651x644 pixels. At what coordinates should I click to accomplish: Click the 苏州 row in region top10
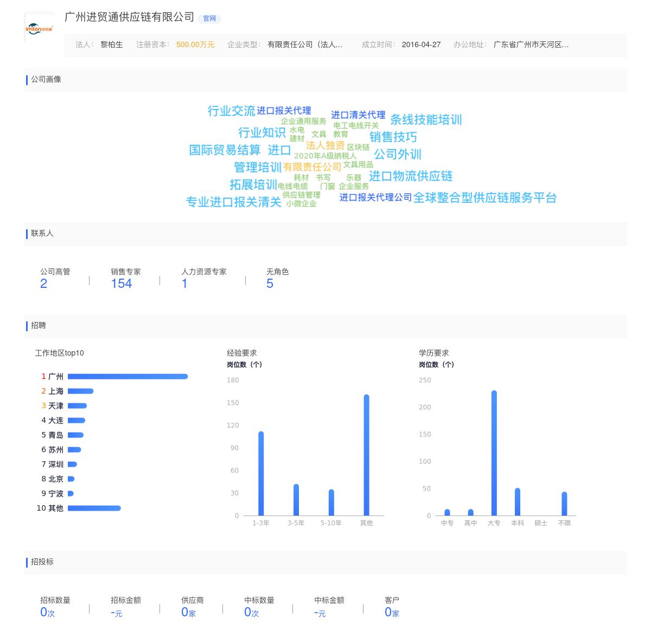pos(61,449)
